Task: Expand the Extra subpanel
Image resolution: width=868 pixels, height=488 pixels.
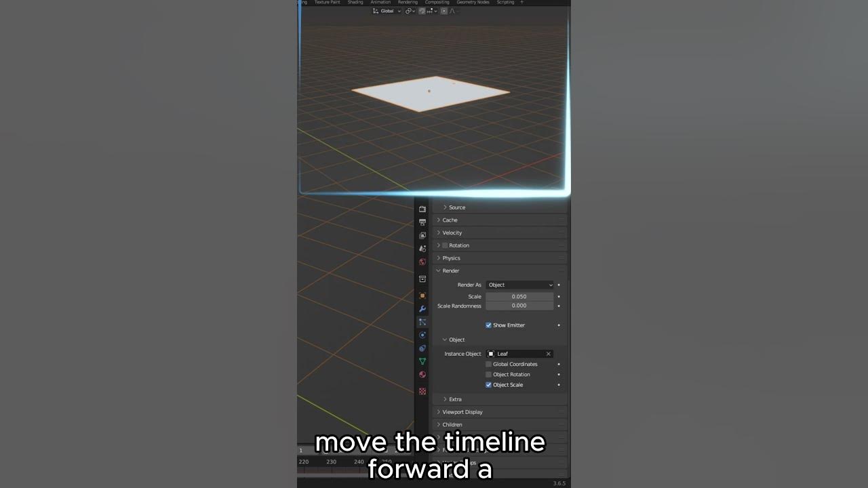Action: click(x=500, y=399)
